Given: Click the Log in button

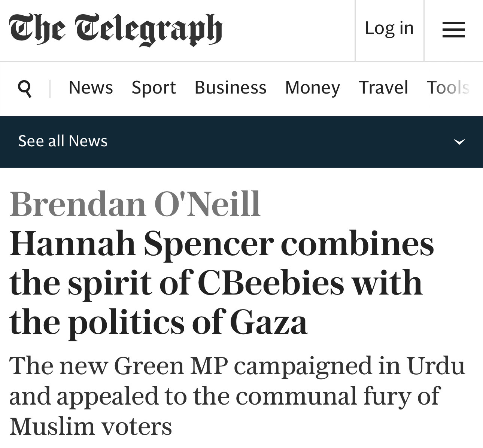Looking at the screenshot, I should pyautogui.click(x=389, y=28).
